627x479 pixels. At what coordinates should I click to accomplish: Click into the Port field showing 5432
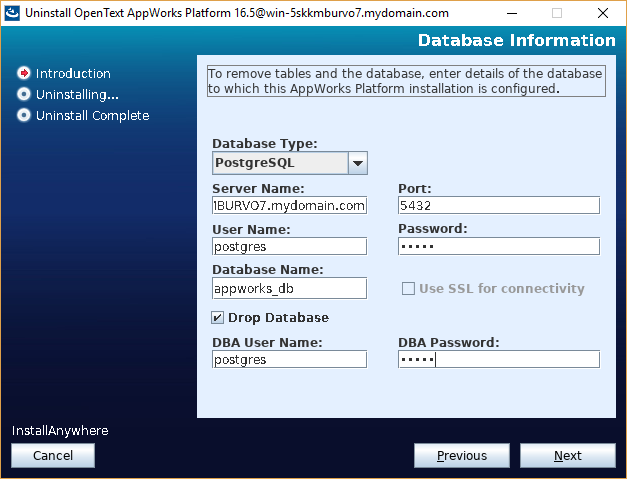pos(499,206)
